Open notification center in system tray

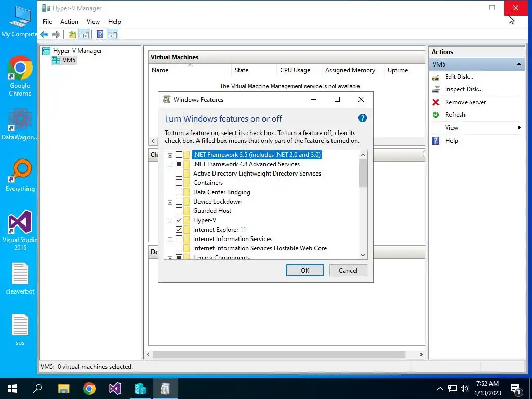point(516,389)
